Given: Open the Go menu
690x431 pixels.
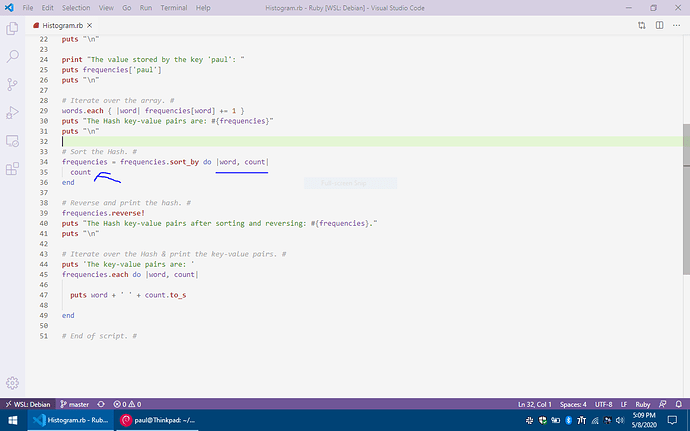Looking at the screenshot, I should 127,8.
